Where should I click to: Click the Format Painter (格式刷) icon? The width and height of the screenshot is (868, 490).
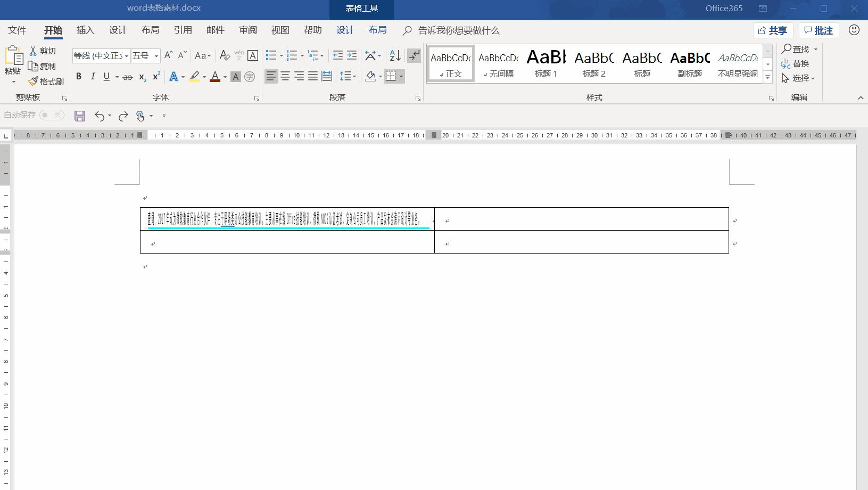pos(33,81)
